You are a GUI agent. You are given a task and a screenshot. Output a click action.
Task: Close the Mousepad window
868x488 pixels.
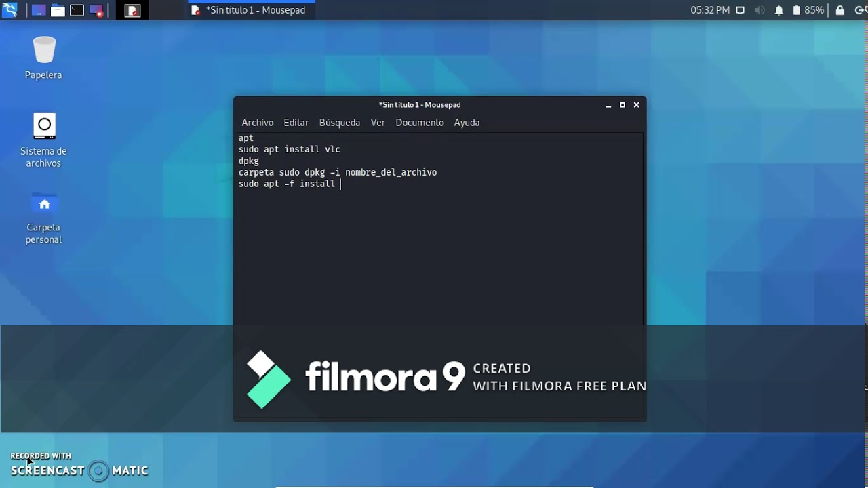click(636, 105)
